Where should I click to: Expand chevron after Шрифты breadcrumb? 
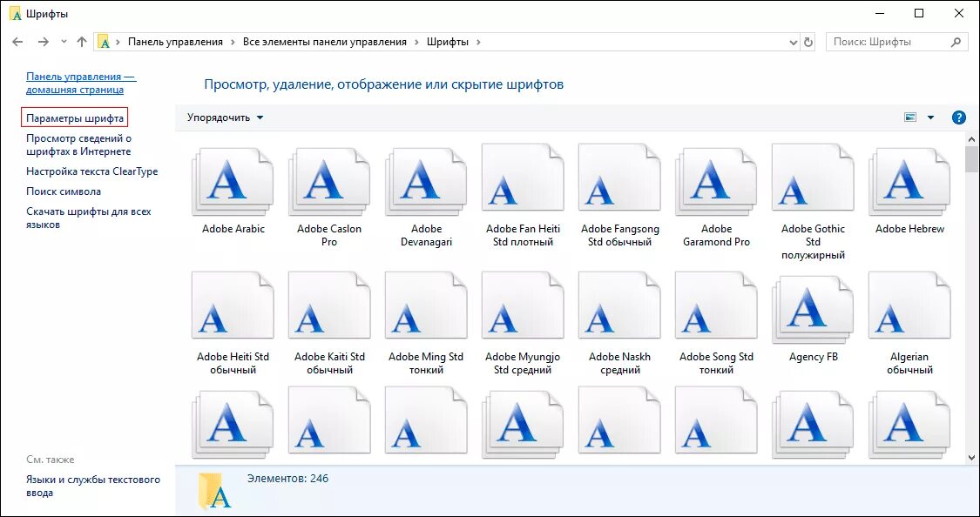(x=479, y=42)
